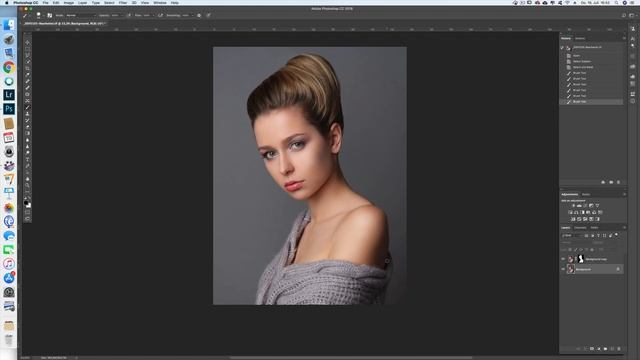The height and width of the screenshot is (360, 640).
Task: Create a new group folder
Action: click(x=605, y=349)
